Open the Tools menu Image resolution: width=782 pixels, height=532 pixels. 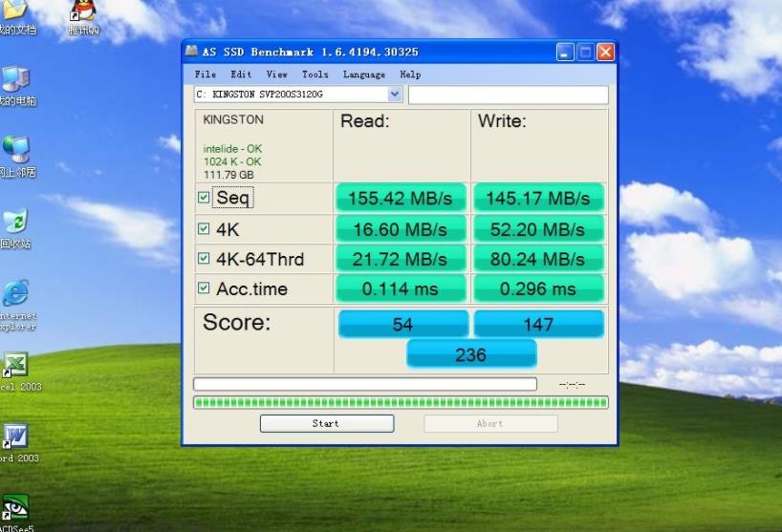[x=315, y=74]
